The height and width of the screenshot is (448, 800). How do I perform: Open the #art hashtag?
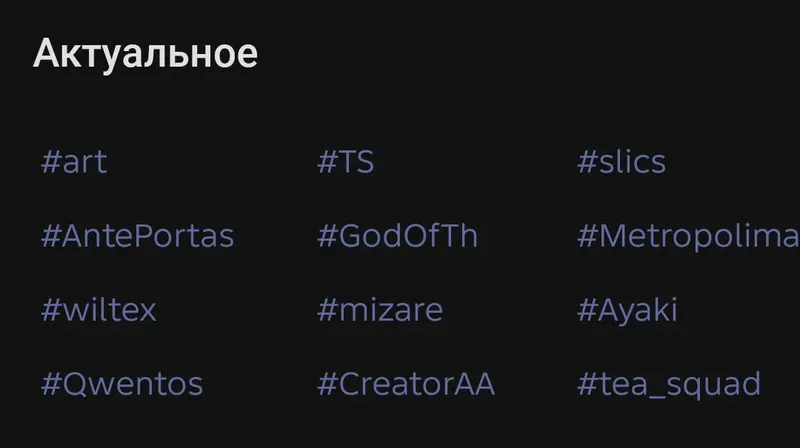[74, 162]
